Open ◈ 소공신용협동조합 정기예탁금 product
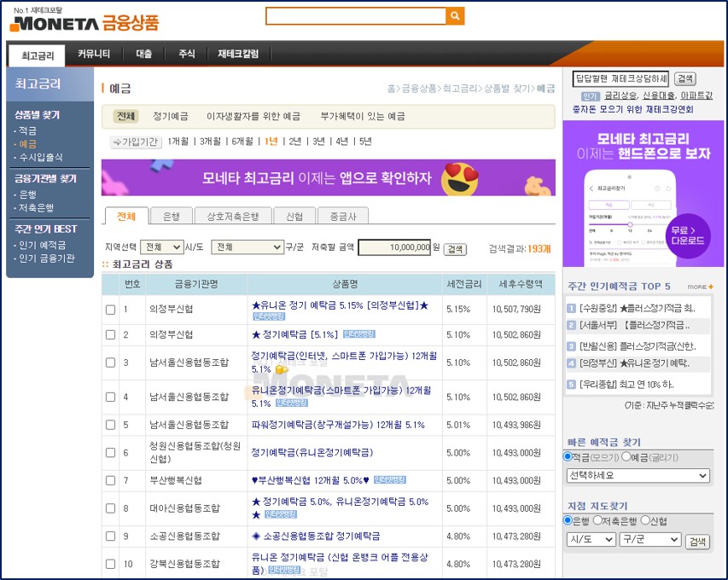Screen dimensions: 728x580 pyautogui.click(x=316, y=536)
